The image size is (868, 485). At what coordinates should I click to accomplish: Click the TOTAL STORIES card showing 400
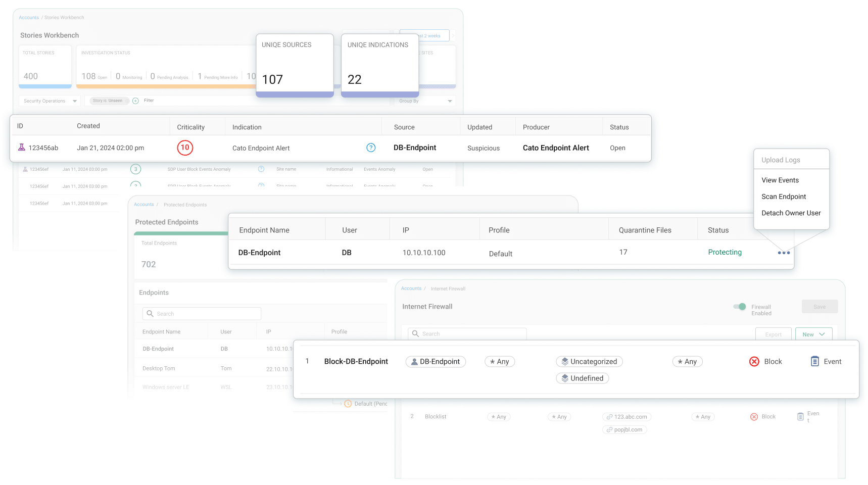pos(45,67)
